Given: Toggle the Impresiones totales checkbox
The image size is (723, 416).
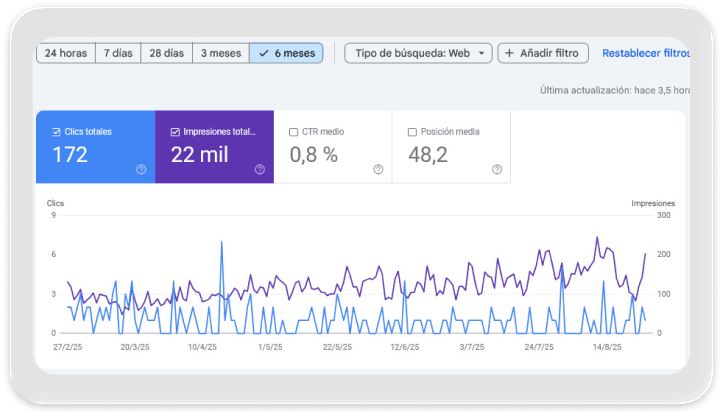Looking at the screenshot, I should (x=175, y=132).
